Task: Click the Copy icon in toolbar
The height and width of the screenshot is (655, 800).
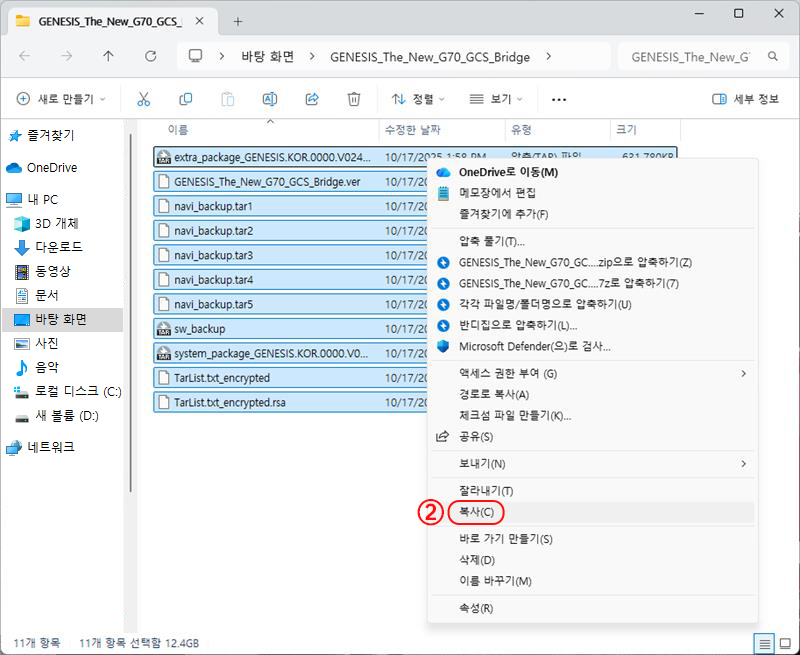Action: pos(185,99)
